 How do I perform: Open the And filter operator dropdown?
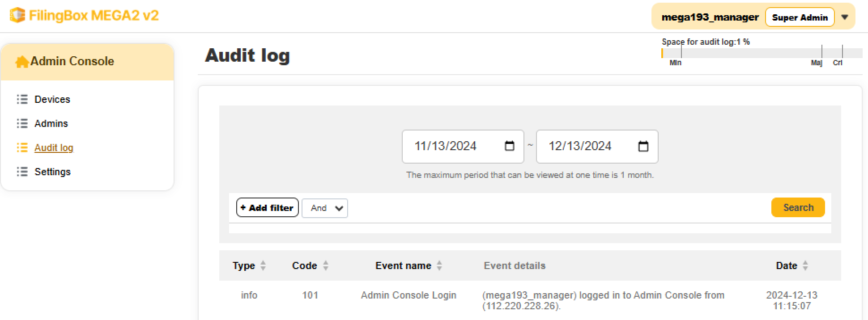pyautogui.click(x=325, y=208)
